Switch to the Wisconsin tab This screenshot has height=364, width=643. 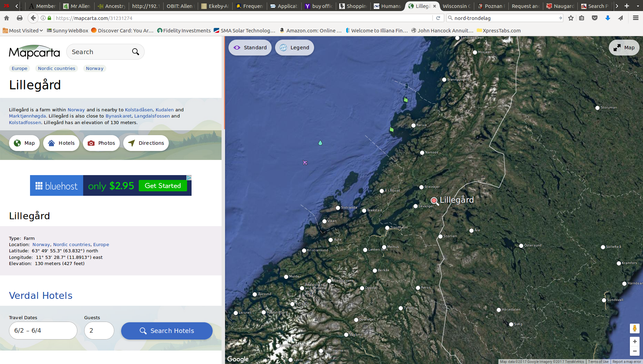456,6
